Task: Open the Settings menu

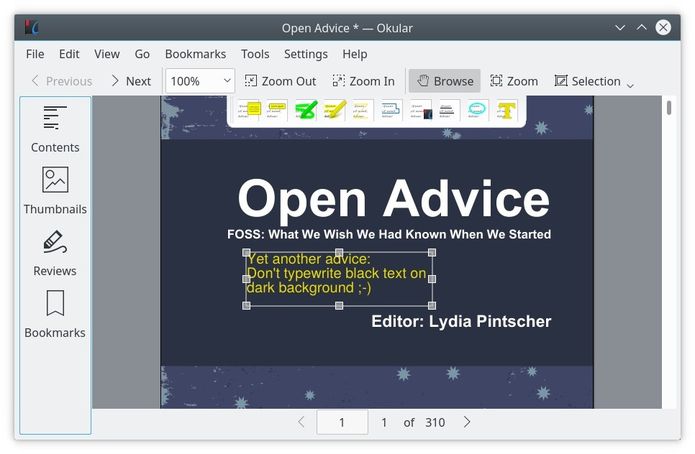Action: pos(306,54)
